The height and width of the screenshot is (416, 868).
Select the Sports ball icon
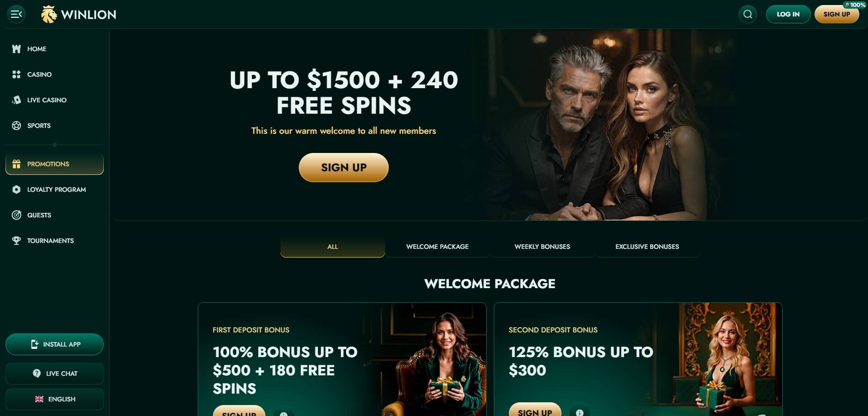coord(16,126)
